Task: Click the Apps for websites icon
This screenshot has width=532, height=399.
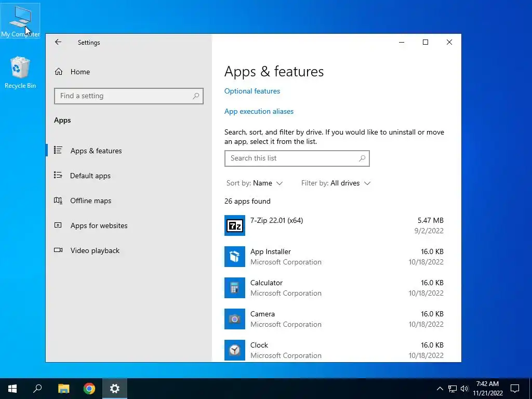Action: (58, 225)
